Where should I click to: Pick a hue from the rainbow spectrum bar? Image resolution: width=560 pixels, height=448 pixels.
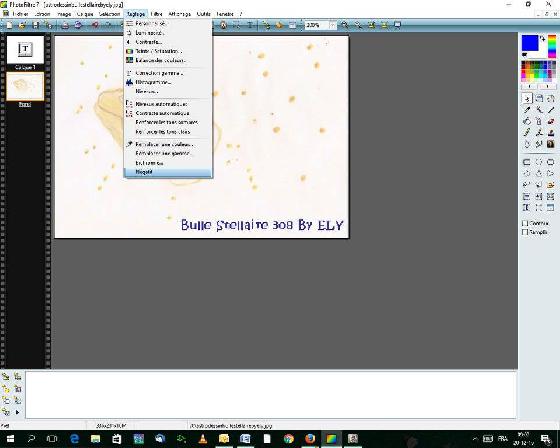[552, 46]
